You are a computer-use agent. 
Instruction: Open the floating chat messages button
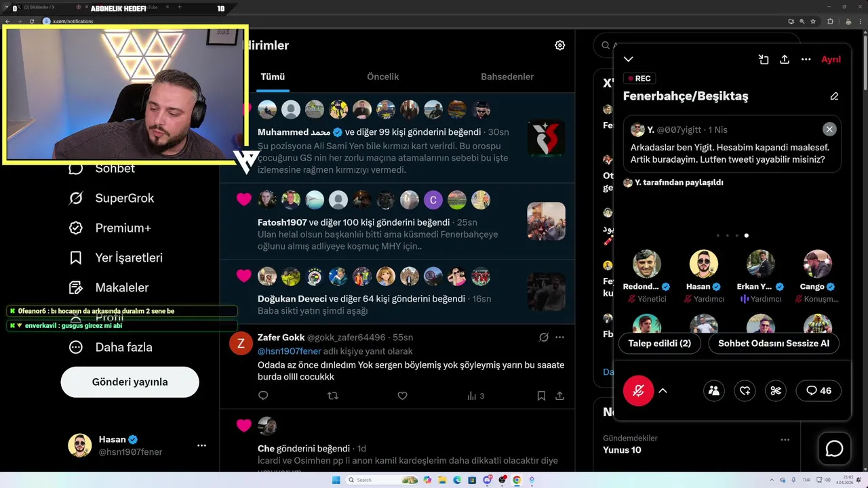click(x=834, y=449)
